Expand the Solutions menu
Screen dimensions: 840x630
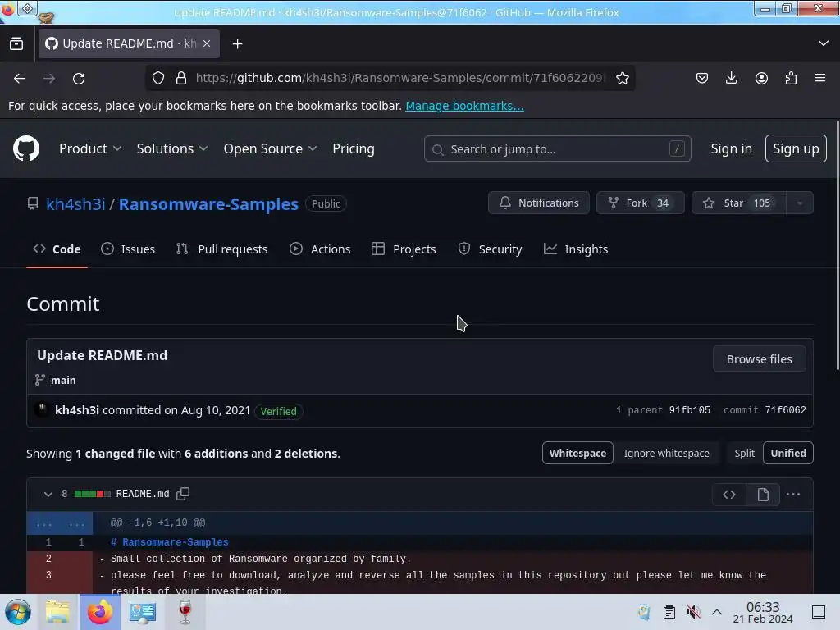point(172,149)
